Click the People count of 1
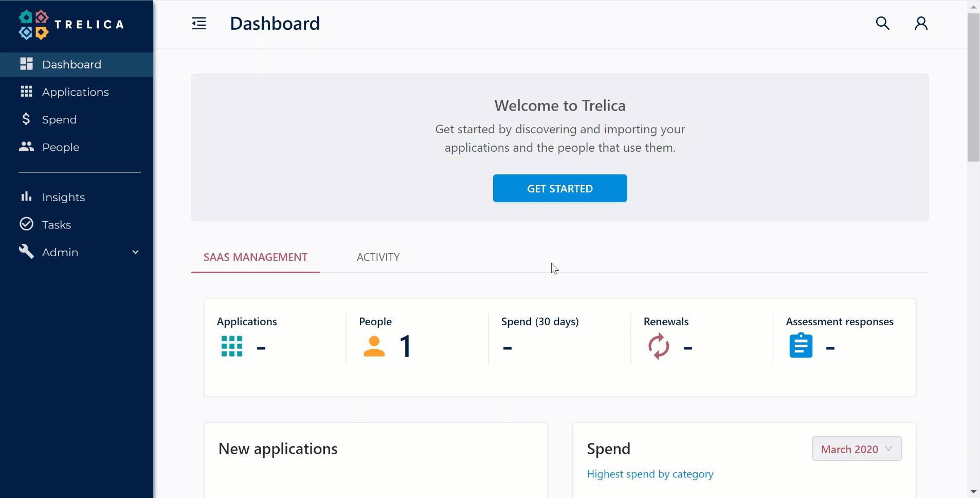 406,346
